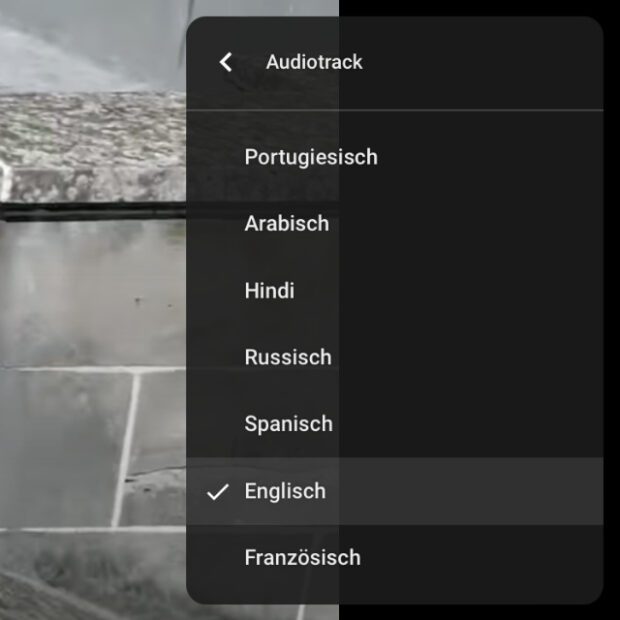This screenshot has height=620, width=620.
Task: Select the Portugiesisch audio track
Action: [x=395, y=157]
